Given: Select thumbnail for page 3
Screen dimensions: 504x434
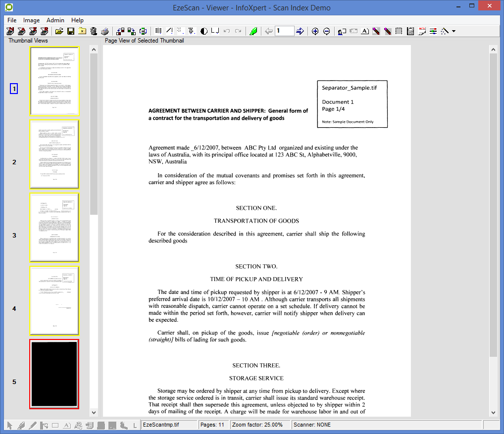Looking at the screenshot, I should pyautogui.click(x=54, y=227).
